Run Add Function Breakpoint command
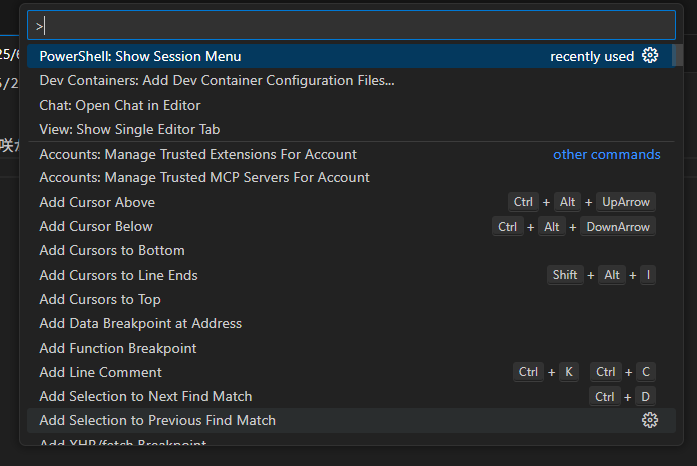 tap(118, 348)
